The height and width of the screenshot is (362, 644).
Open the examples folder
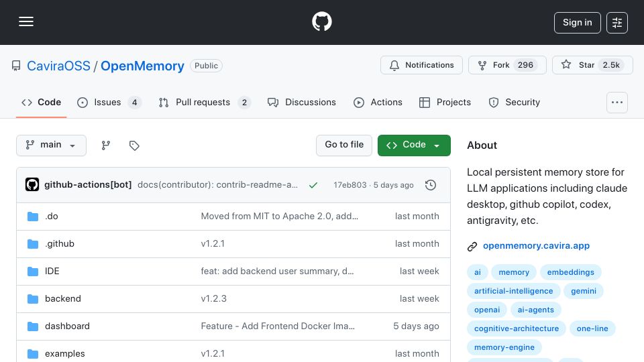click(x=65, y=354)
